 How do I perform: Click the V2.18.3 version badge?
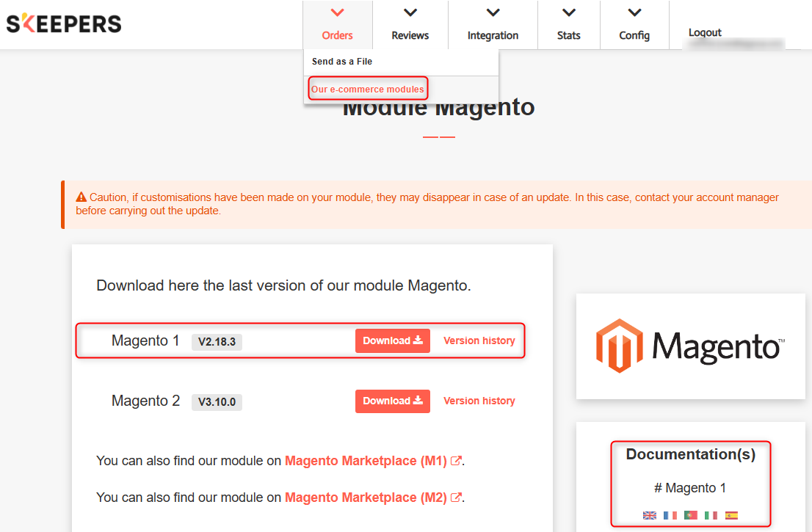coord(217,342)
